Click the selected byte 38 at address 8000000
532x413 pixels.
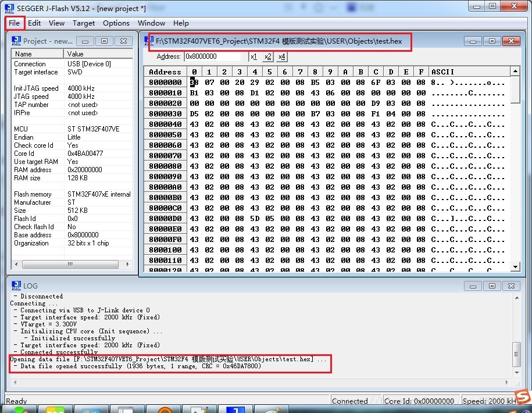(x=194, y=82)
